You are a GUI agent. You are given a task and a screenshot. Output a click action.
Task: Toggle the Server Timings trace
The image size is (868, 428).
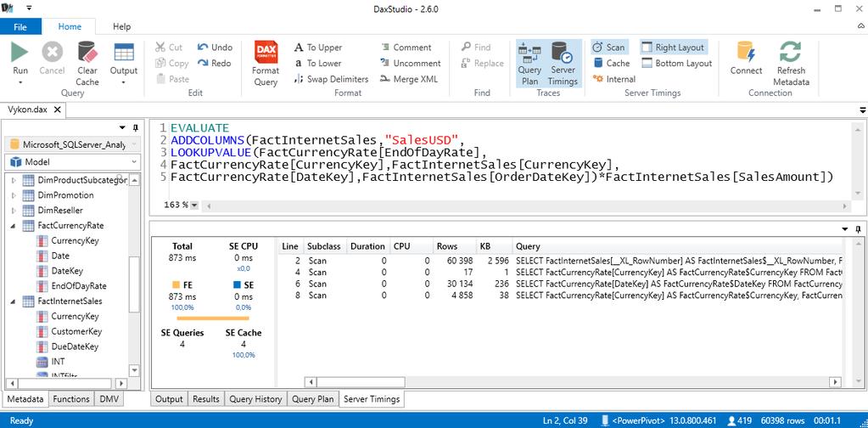coord(563,64)
